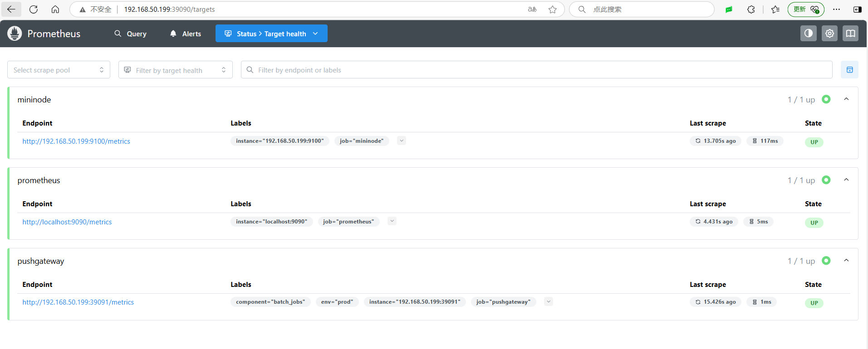
Task: Click the 5ms scrape duration badge
Action: pyautogui.click(x=759, y=222)
